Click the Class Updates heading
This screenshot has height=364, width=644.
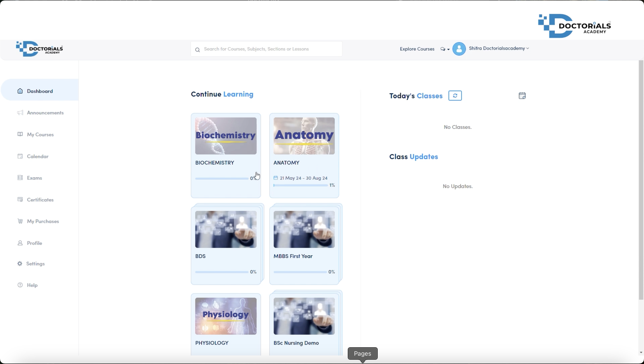click(x=414, y=157)
